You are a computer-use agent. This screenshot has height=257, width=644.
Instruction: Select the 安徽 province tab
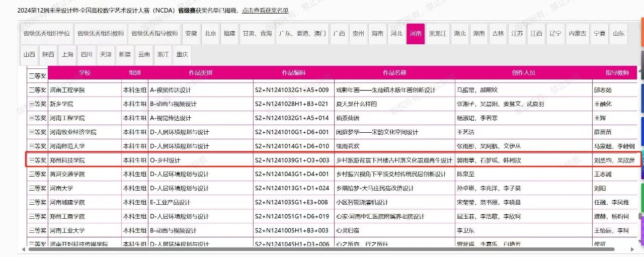coord(191,34)
